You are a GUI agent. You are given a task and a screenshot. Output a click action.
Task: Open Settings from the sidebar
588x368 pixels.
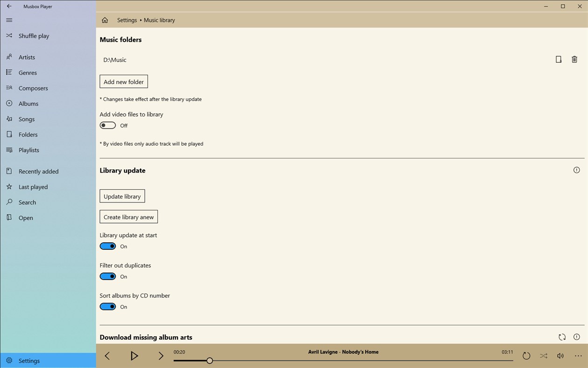(29, 361)
